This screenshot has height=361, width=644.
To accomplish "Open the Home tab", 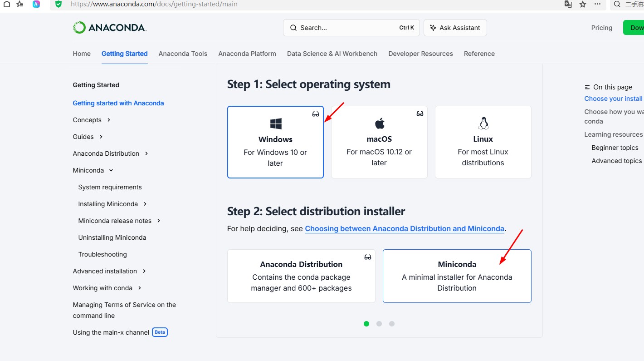I will pyautogui.click(x=82, y=54).
